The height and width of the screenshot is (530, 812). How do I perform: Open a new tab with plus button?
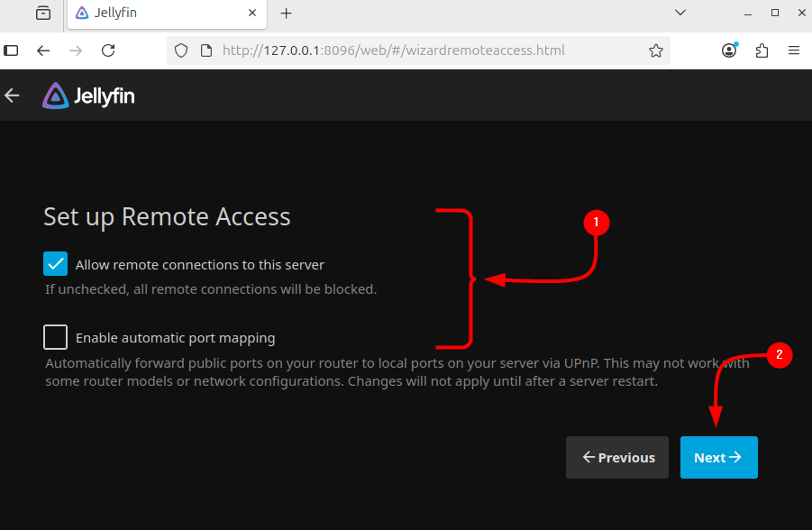287,14
